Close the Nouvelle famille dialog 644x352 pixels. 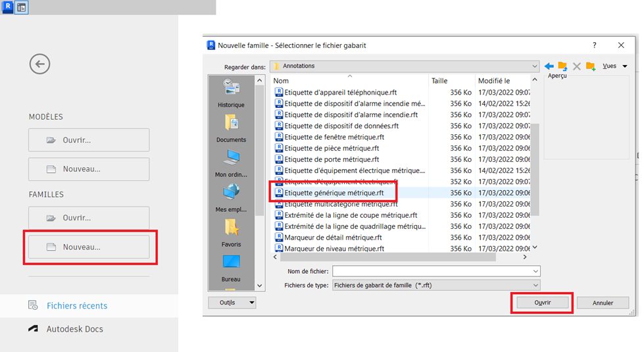(621, 45)
